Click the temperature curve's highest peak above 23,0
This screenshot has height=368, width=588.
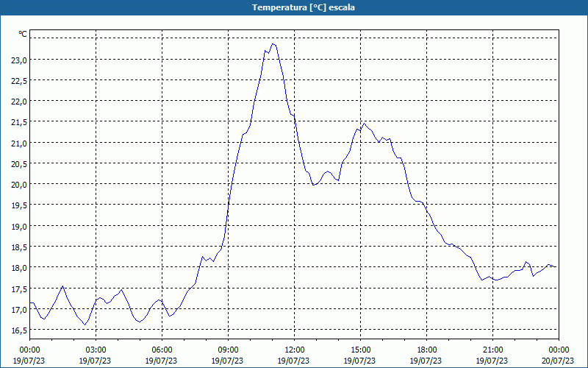tap(273, 44)
